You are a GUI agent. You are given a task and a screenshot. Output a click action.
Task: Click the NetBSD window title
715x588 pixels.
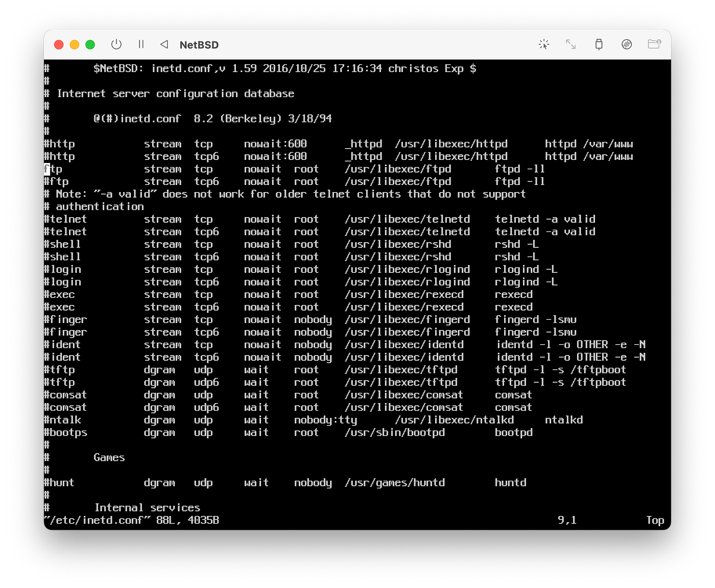tap(199, 45)
